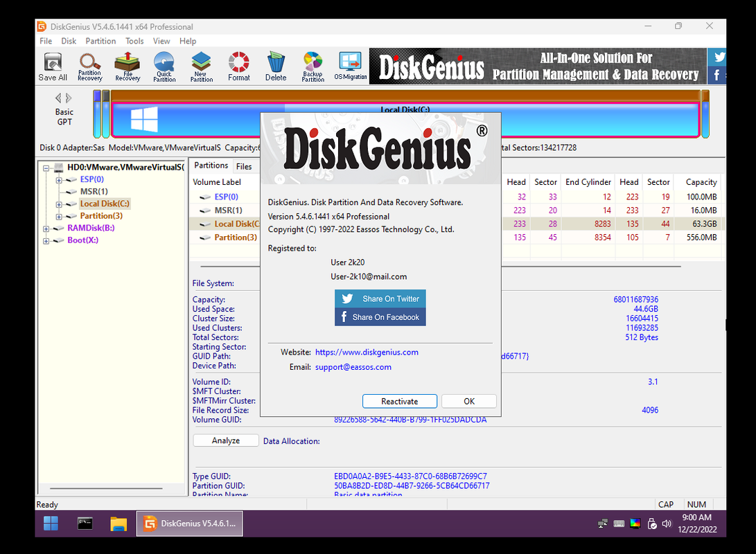
Task: Click the Delete partition icon
Action: tap(276, 67)
